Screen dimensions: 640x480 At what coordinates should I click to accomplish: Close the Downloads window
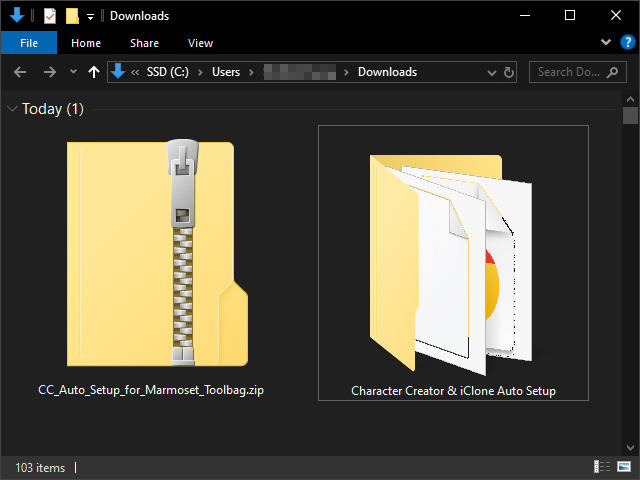616,16
